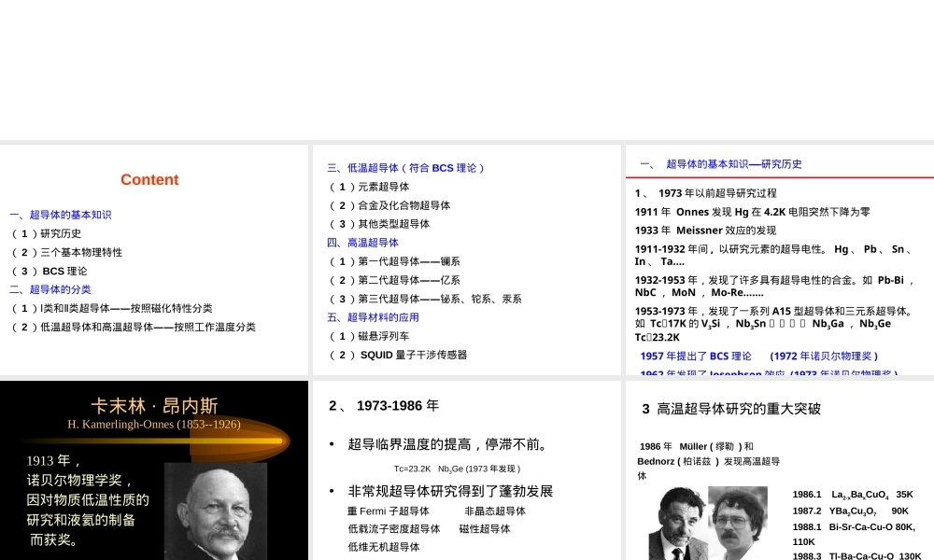Click the 1986.1 La2-xBaxCuO4 35K line
The image size is (934, 560).
(853, 495)
